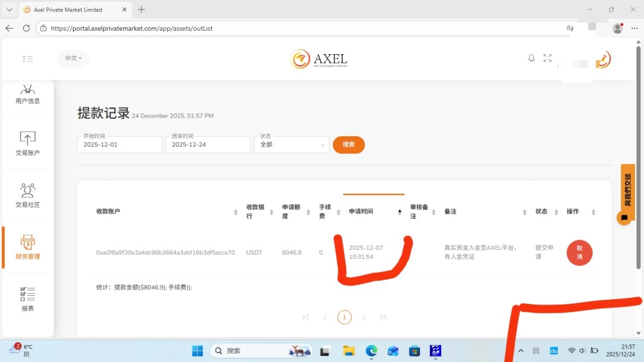The width and height of the screenshot is (644, 362).
Task: Click the URL address bar
Action: [304, 28]
